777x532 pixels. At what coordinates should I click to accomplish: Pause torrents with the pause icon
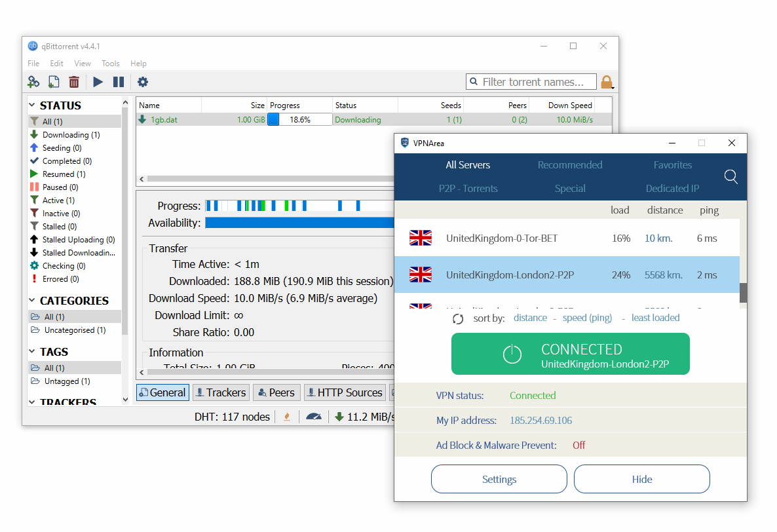[x=119, y=82]
